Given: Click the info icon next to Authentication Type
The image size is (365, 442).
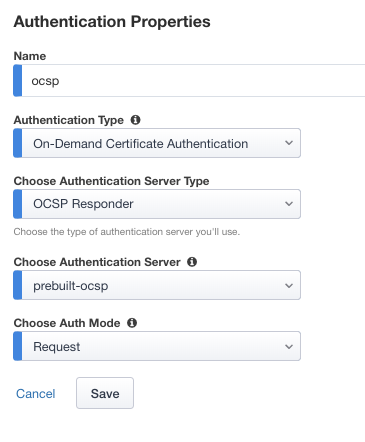Looking at the screenshot, I should point(135,120).
